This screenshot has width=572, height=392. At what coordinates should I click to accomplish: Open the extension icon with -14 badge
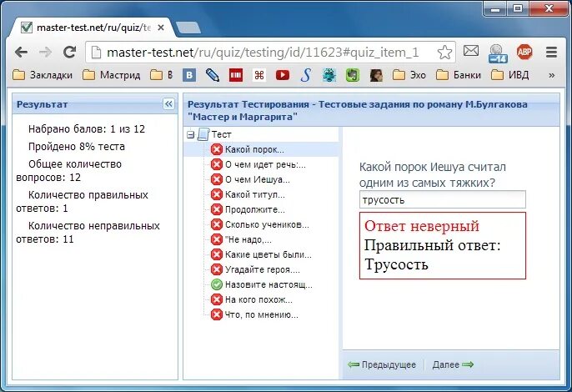pyautogui.click(x=498, y=53)
